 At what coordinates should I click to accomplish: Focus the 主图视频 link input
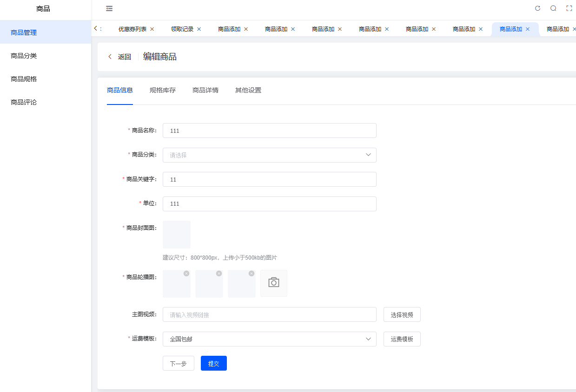pos(270,314)
